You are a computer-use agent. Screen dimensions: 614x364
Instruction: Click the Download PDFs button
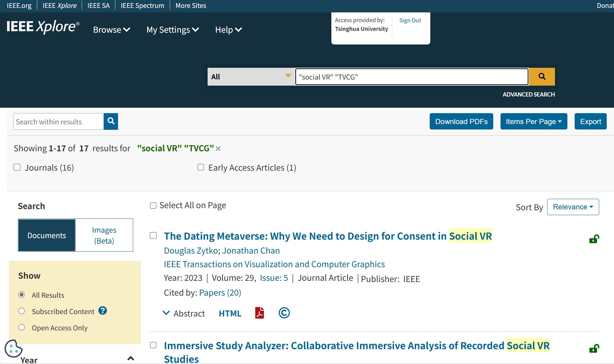pos(461,121)
